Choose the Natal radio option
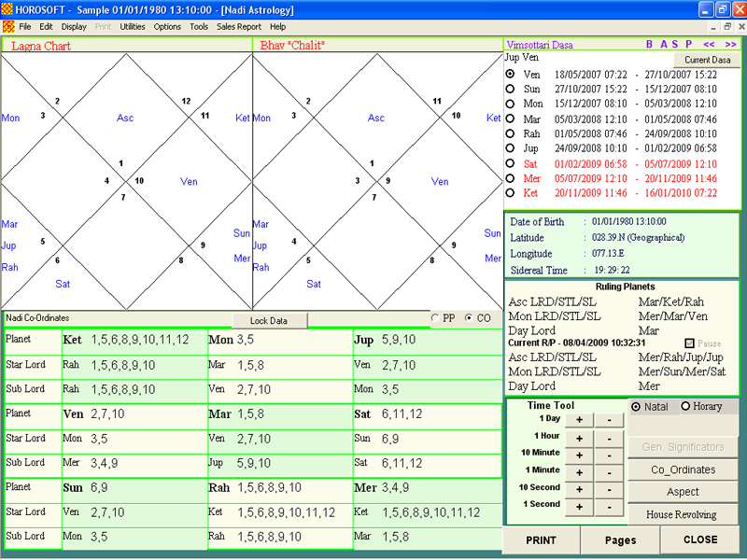The height and width of the screenshot is (560, 747). click(x=636, y=407)
